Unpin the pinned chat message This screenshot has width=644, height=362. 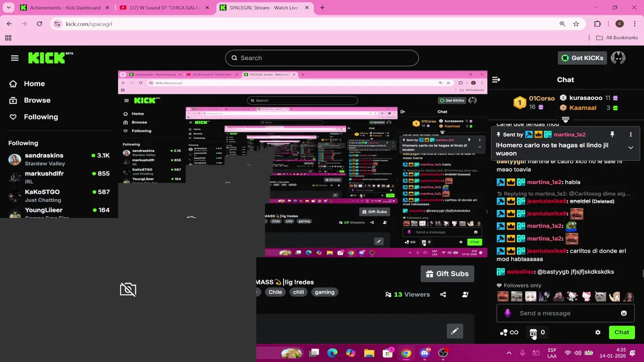click(612, 135)
